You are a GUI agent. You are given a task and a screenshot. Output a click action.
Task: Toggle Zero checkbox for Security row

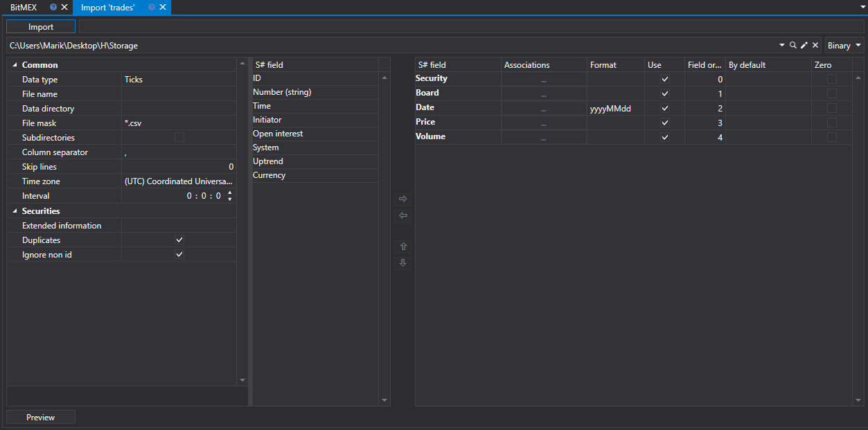coord(832,79)
